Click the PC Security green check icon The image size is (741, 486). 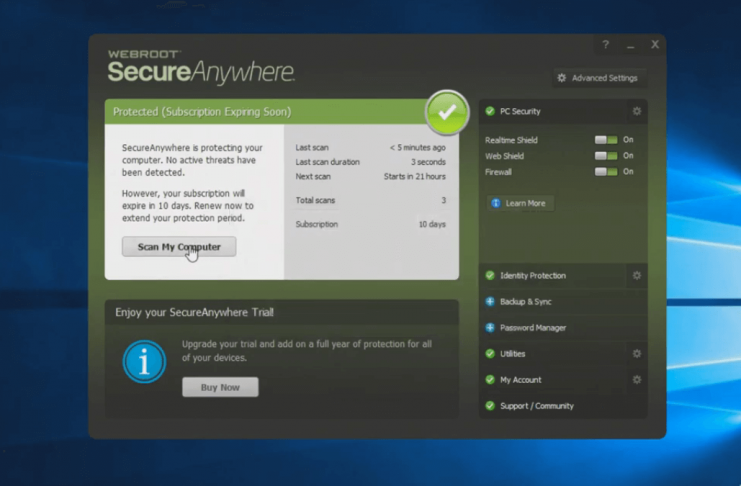click(490, 111)
